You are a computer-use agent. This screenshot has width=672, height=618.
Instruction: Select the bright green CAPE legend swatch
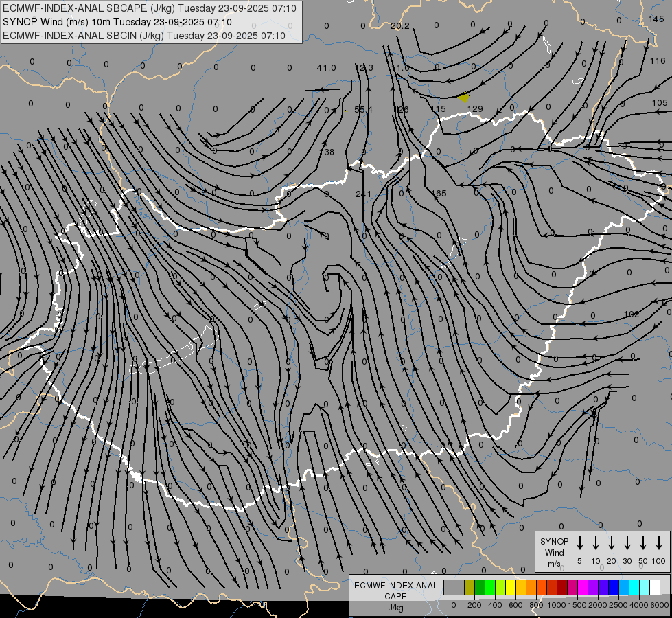click(490, 587)
